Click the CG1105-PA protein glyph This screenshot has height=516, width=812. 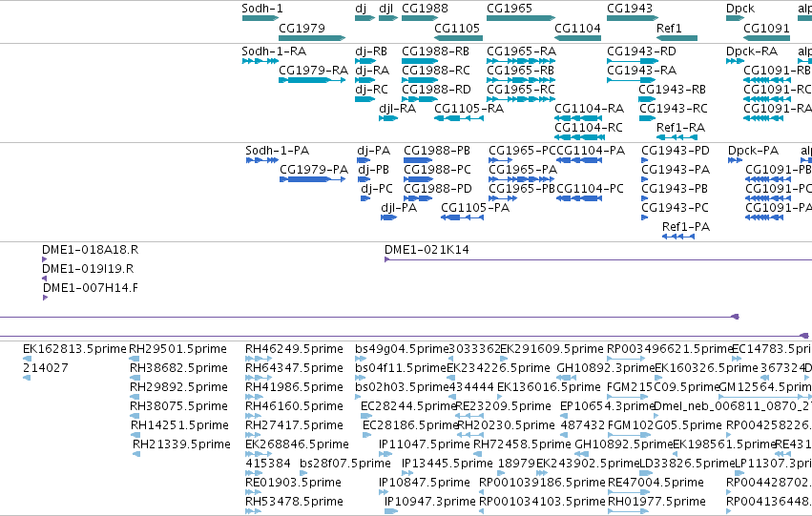pos(463,217)
